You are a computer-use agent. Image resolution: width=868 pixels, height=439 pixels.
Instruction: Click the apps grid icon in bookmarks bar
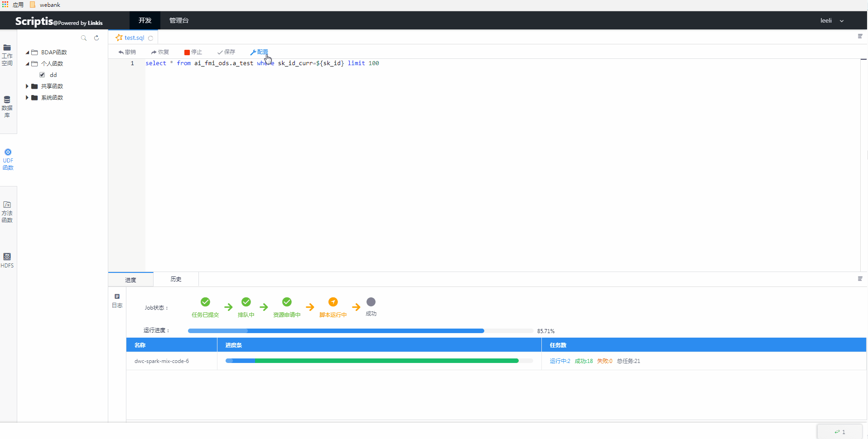click(x=5, y=5)
